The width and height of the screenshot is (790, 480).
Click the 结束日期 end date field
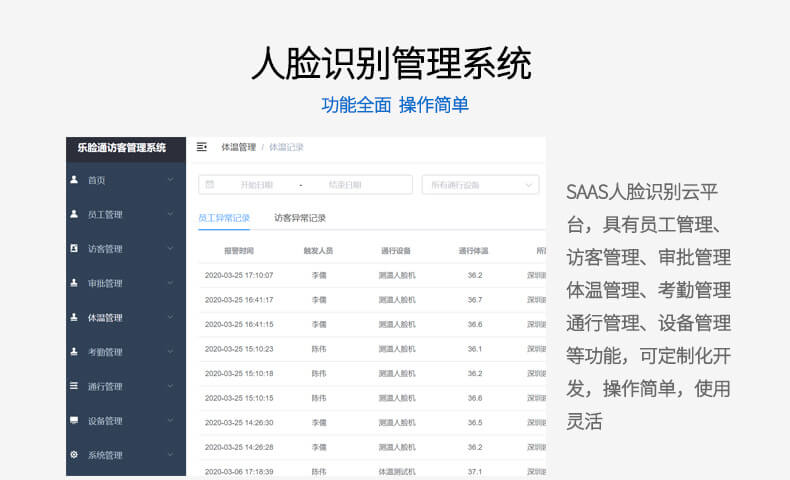[x=345, y=185]
